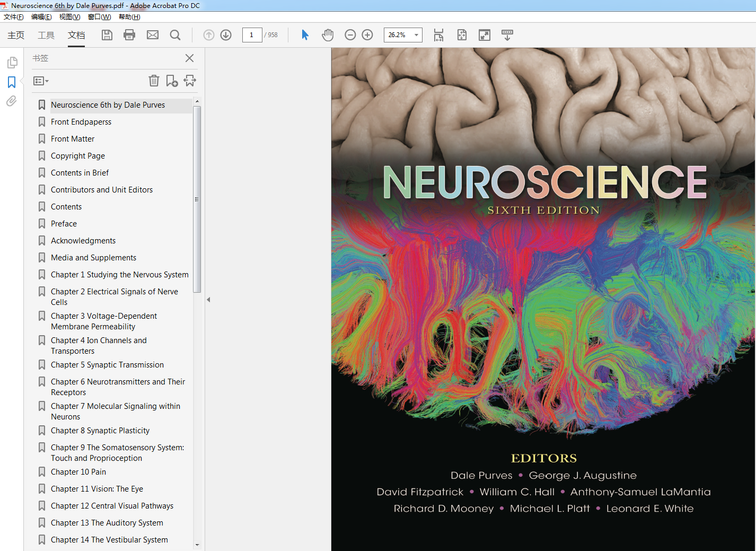Click the bookmarks vertical scrollbar thumb
This screenshot has width=756, height=551.
point(197,199)
